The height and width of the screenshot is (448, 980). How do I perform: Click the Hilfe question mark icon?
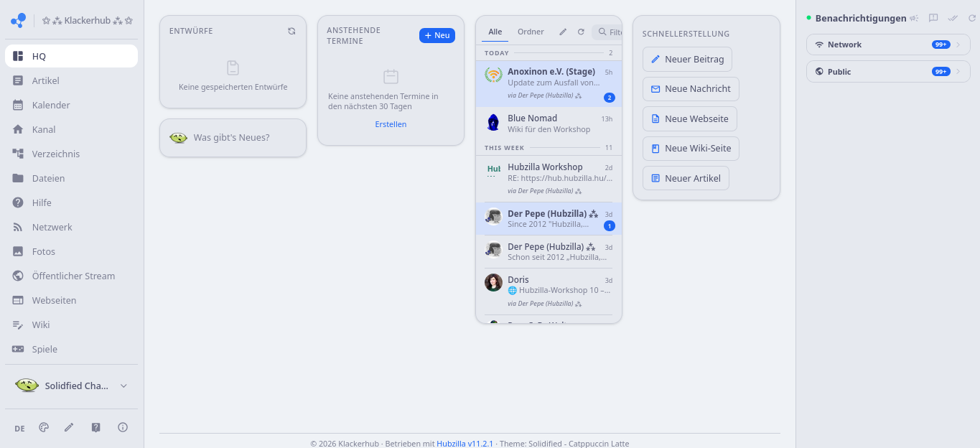point(18,202)
